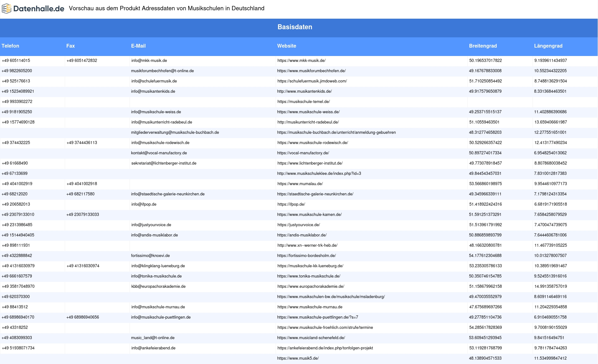Open the musikschule-puettlingen.de/?s=7 website link
This screenshot has width=598, height=364.
pyautogui.click(x=318, y=317)
